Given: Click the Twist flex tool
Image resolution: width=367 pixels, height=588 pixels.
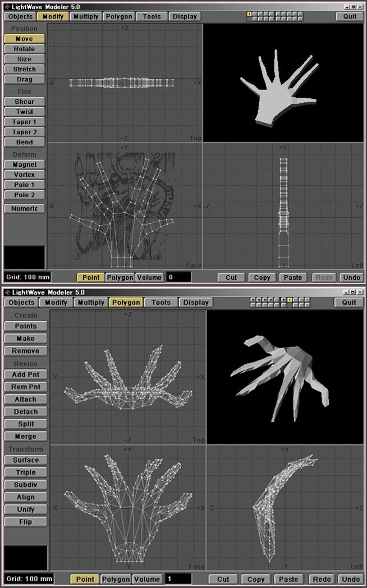Looking at the screenshot, I should (25, 112).
